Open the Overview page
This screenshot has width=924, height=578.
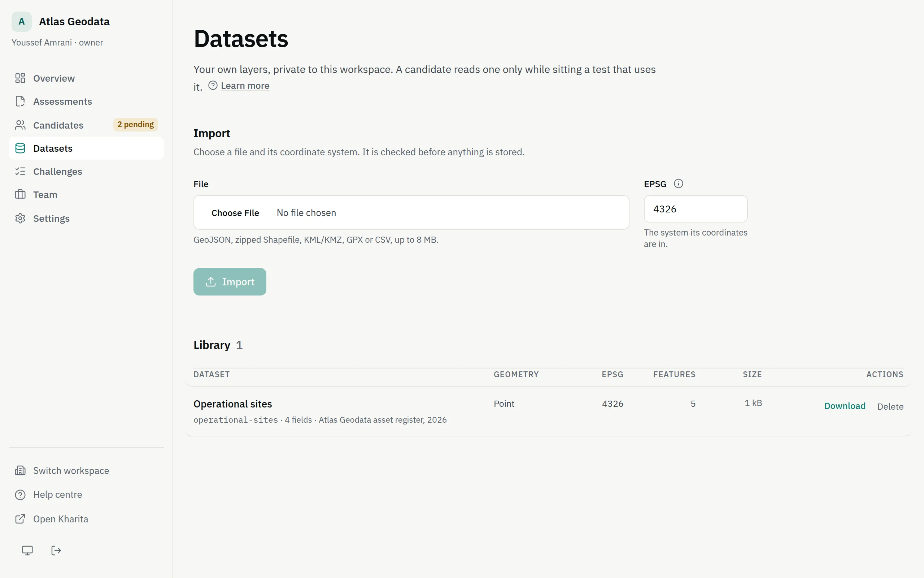coord(86,78)
